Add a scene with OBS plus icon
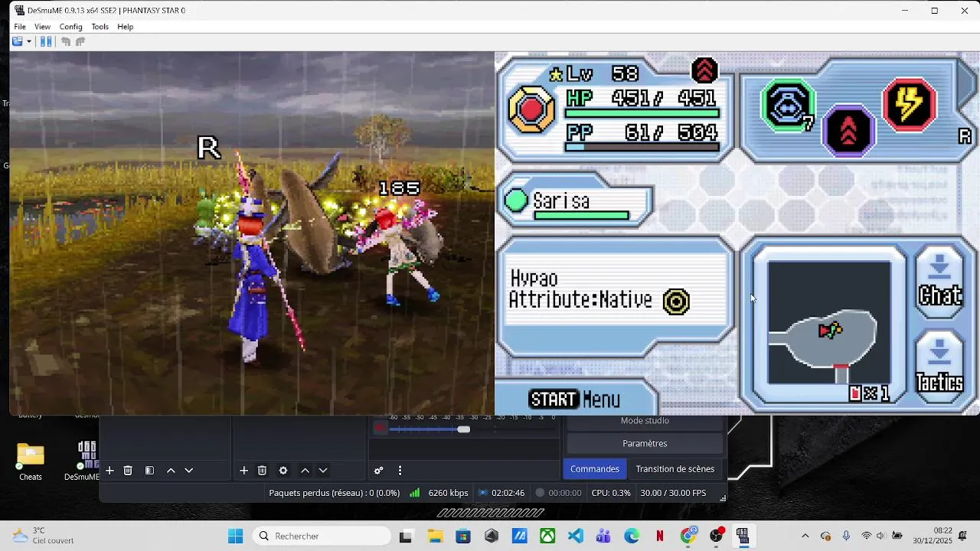 [x=109, y=471]
